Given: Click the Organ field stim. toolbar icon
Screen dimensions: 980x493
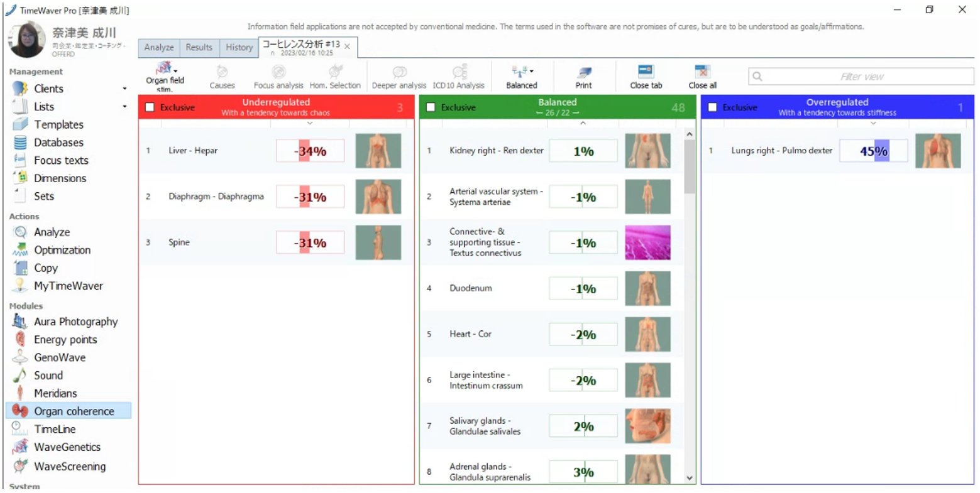Looking at the screenshot, I should point(164,69).
